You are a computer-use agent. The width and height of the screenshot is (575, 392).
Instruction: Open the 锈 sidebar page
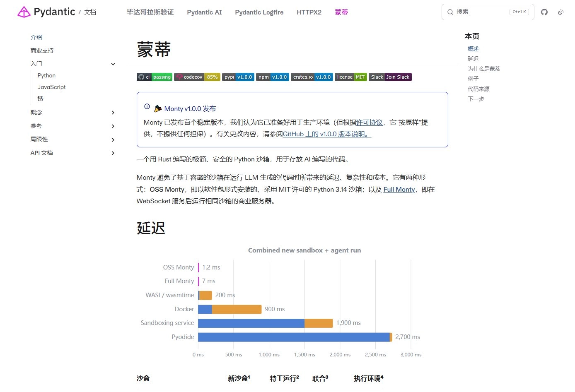(x=40, y=99)
